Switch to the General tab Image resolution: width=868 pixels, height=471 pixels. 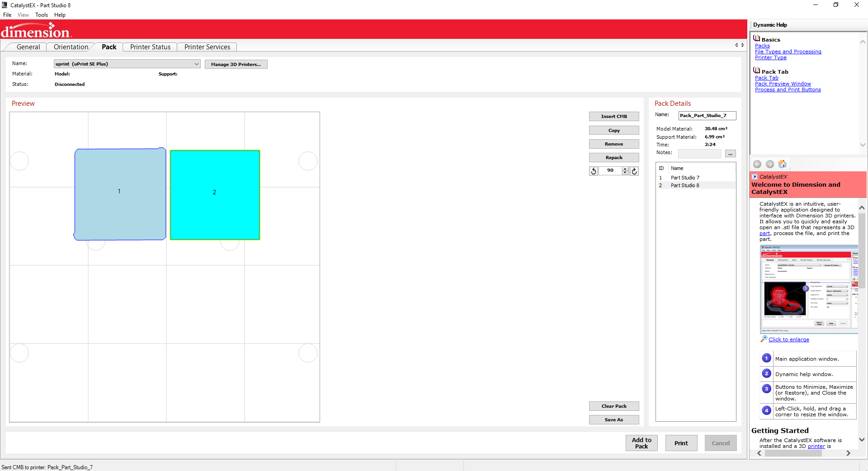(28, 47)
